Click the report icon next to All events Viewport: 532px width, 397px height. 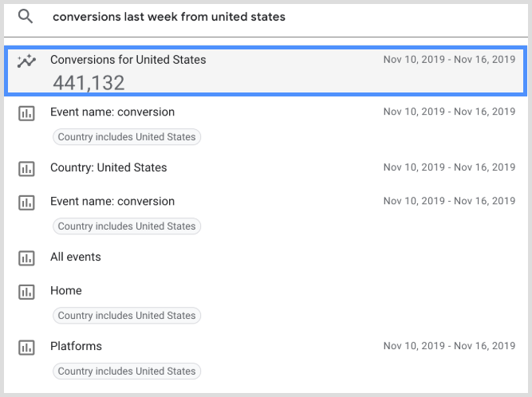click(26, 257)
